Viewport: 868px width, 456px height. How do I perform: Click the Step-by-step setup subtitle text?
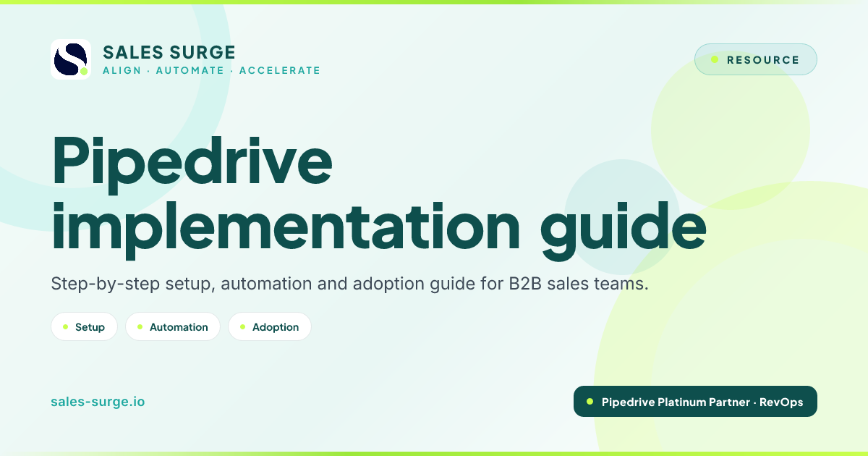349,284
